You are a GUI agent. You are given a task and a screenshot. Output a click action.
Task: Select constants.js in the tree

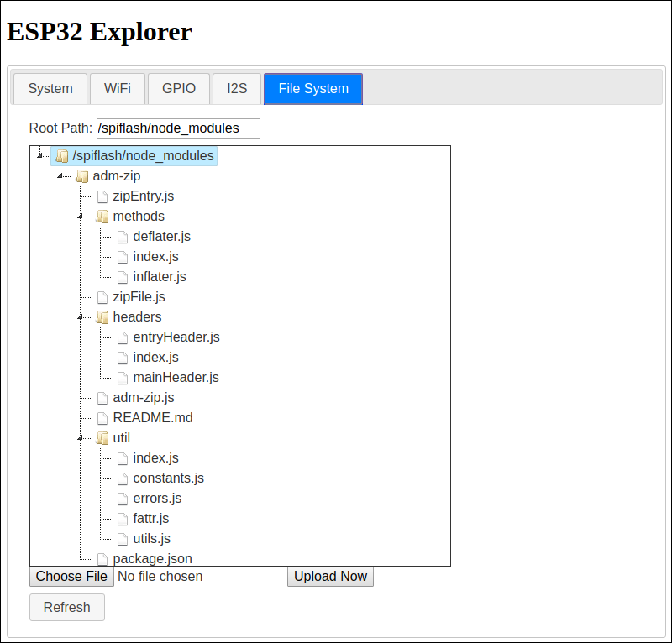pos(169,478)
